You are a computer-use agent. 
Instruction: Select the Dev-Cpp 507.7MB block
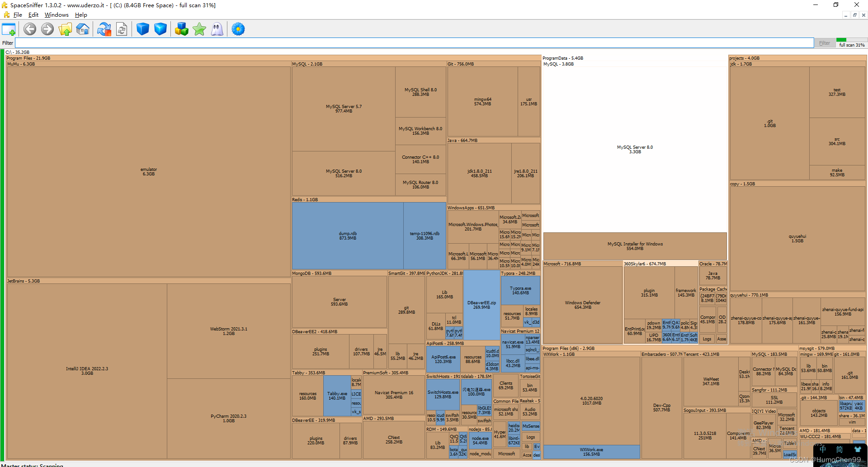[x=661, y=408]
